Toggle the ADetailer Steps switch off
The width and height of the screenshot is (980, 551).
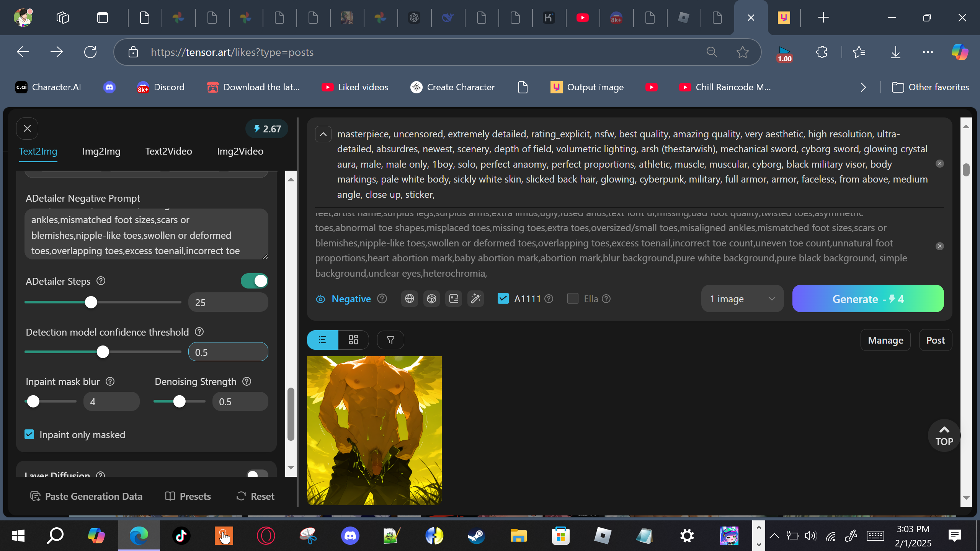pos(255,281)
